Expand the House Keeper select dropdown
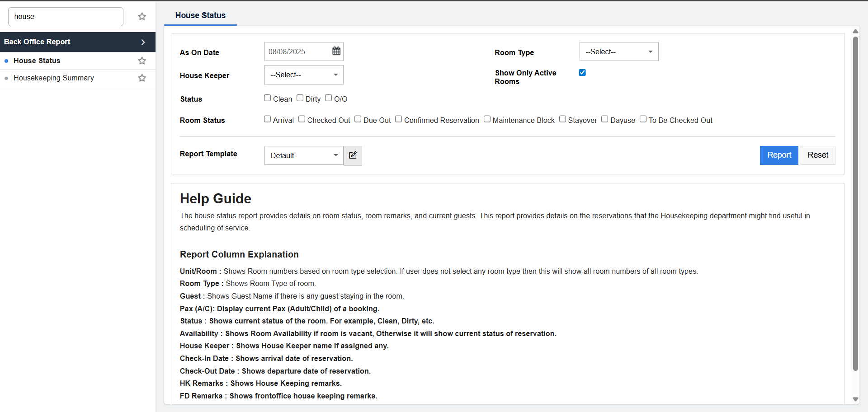Image resolution: width=868 pixels, height=412 pixels. (304, 75)
